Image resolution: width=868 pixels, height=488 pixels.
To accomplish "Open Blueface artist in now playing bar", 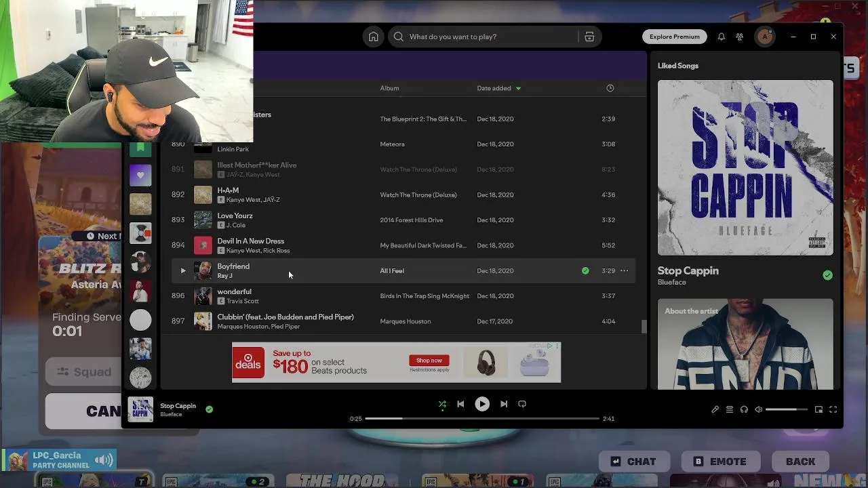I will [x=171, y=415].
